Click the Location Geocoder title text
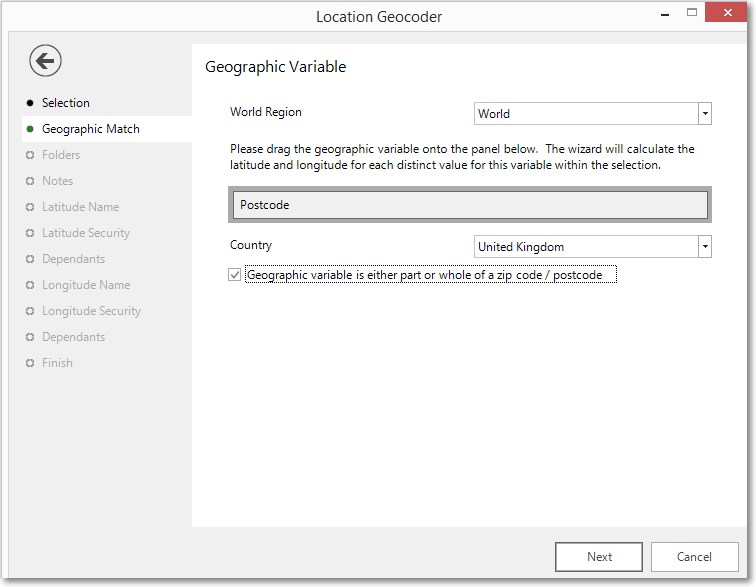The image size is (756, 587). coord(379,17)
